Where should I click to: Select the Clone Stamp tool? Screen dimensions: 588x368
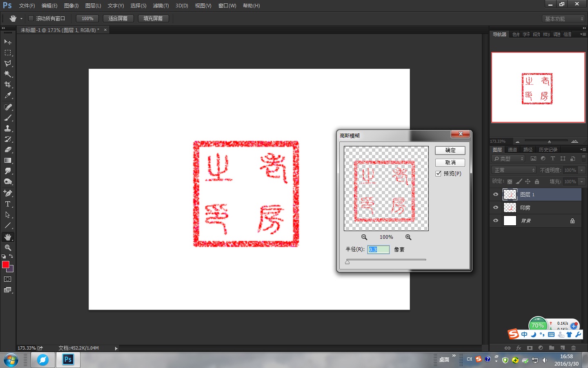pos(7,128)
